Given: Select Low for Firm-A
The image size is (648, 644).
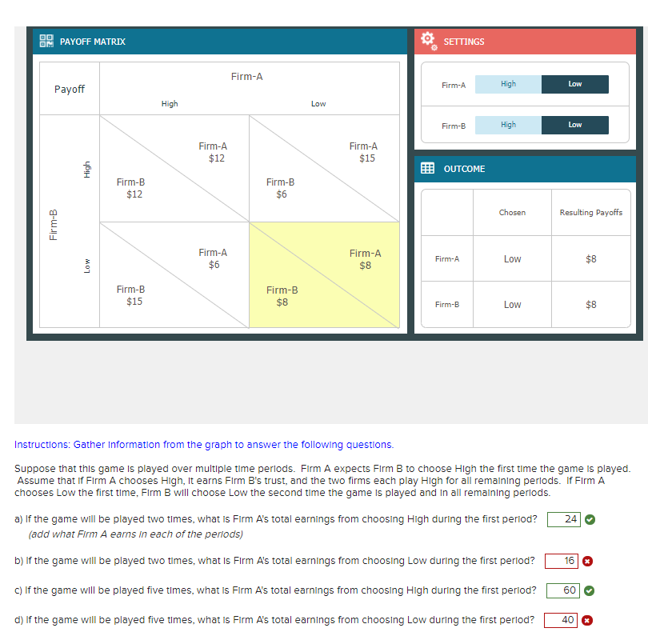Looking at the screenshot, I should [575, 84].
